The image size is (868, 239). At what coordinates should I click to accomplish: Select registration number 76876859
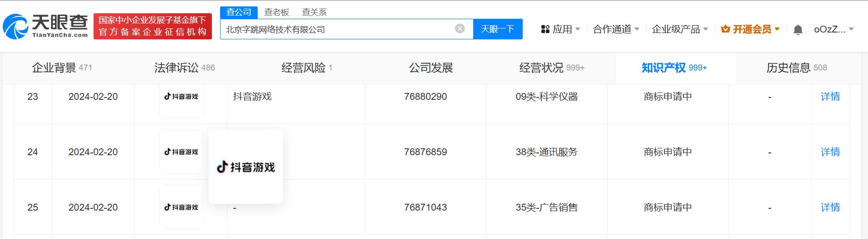click(x=426, y=152)
